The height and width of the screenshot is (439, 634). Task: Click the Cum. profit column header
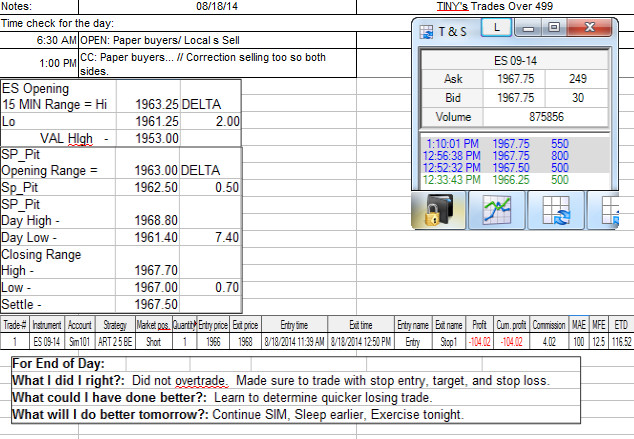click(511, 325)
